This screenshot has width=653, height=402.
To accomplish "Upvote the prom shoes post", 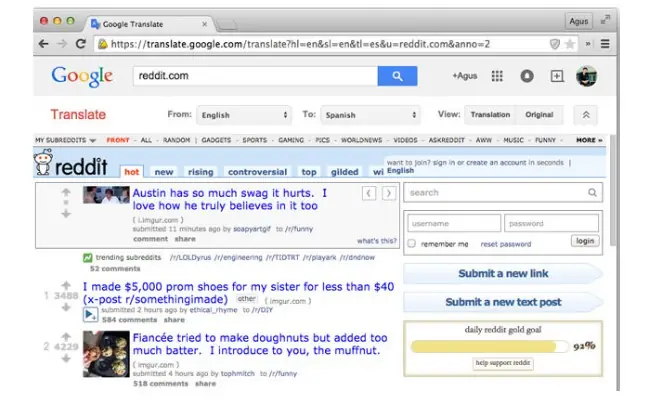I will tap(66, 285).
